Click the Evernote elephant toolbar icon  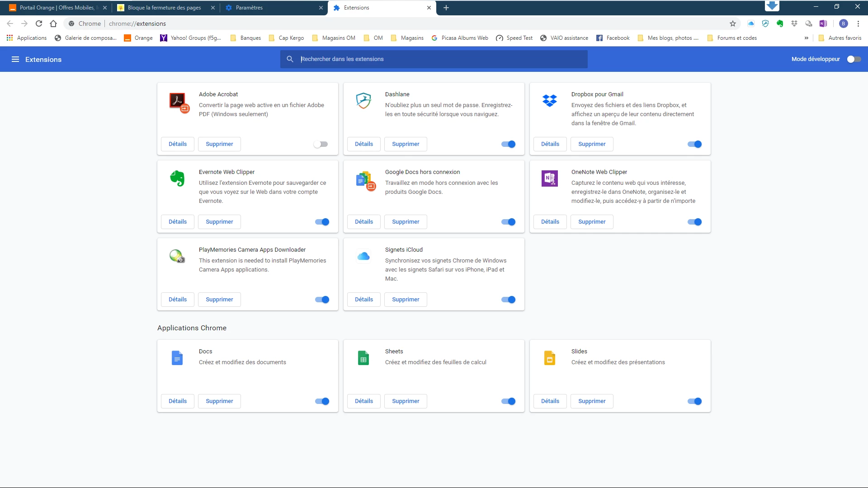click(780, 23)
